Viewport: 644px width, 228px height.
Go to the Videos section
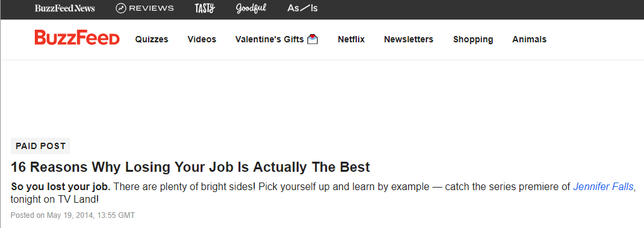(x=202, y=39)
